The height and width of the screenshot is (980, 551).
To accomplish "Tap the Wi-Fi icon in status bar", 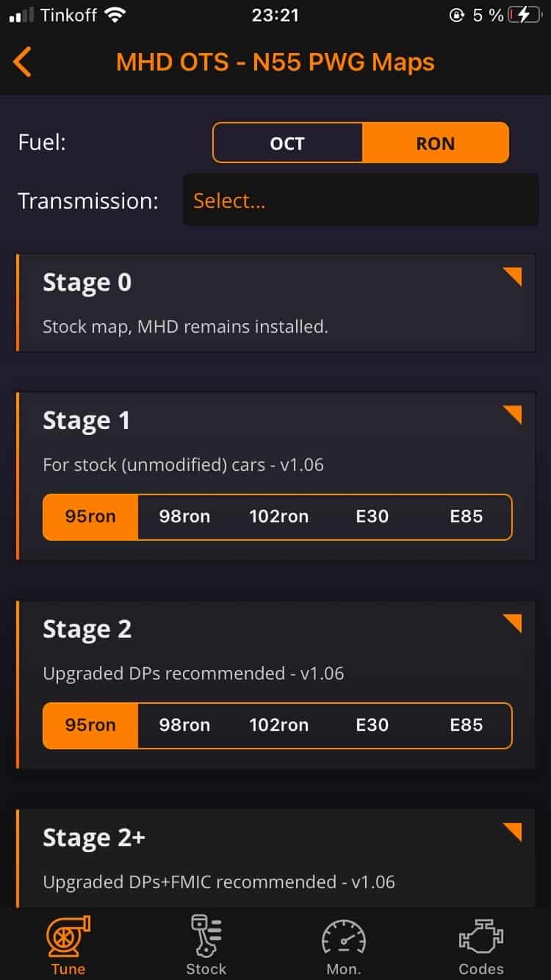I will 115,15.
